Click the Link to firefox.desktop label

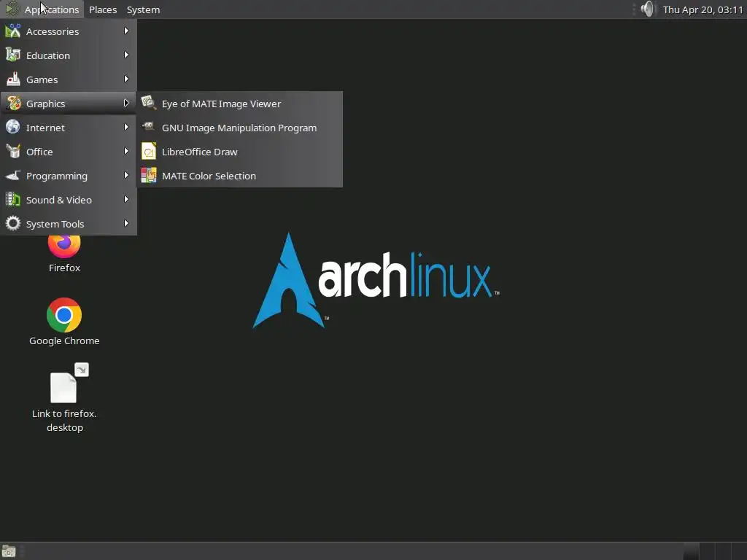click(x=64, y=421)
